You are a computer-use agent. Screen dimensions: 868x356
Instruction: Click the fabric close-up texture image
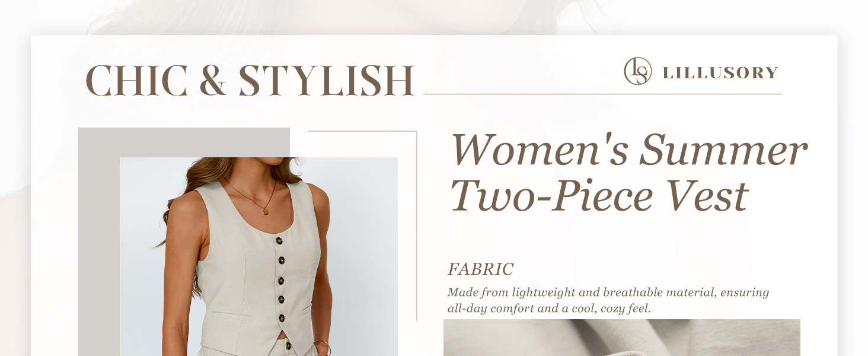pyautogui.click(x=622, y=338)
